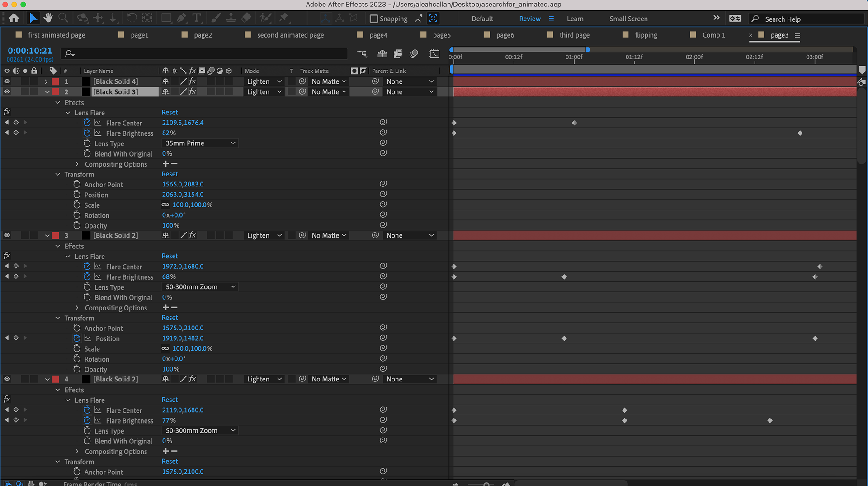Hide layer 4 Black Solid 2 eye
Viewport: 868px width, 486px height.
click(x=7, y=379)
